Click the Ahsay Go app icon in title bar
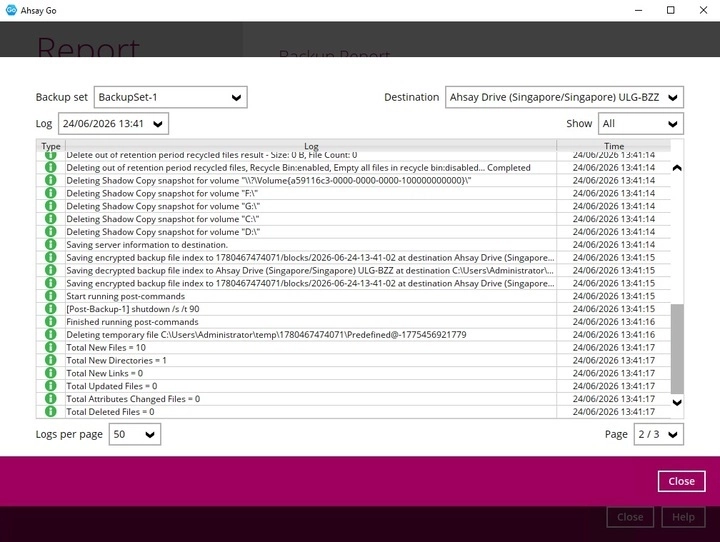Viewport: 720px width, 542px height. click(x=11, y=10)
